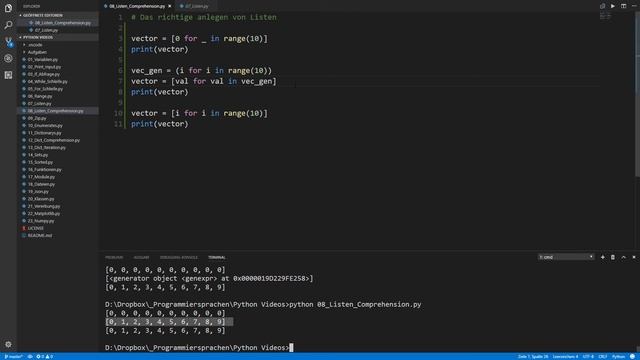Kill the terminal with the trash icon
640x360 pixels.
(613, 257)
